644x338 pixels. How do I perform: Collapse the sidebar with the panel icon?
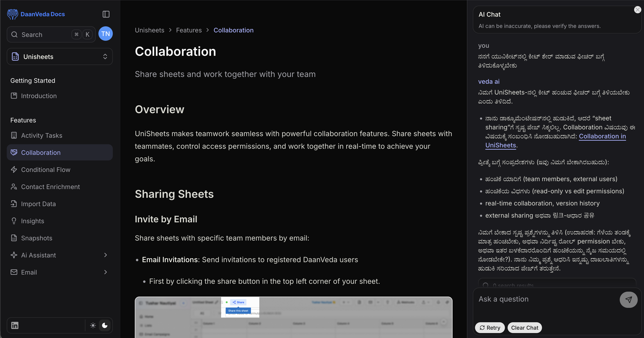click(106, 14)
